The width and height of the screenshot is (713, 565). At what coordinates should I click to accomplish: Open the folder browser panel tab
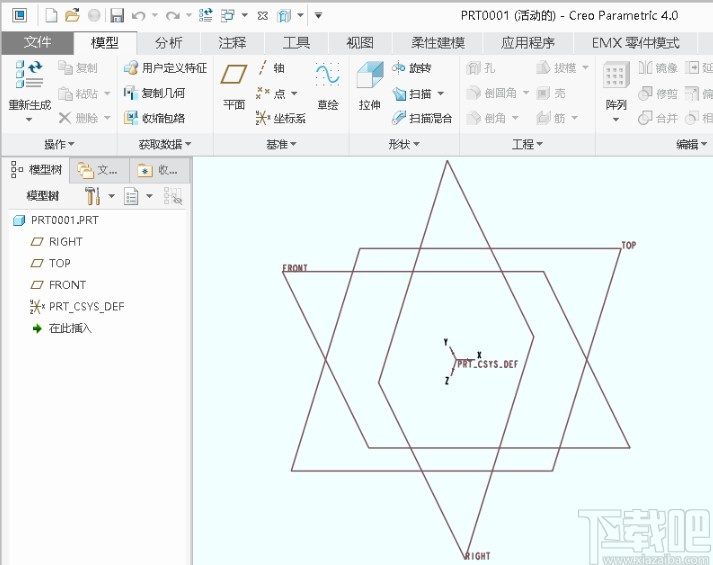coord(98,170)
